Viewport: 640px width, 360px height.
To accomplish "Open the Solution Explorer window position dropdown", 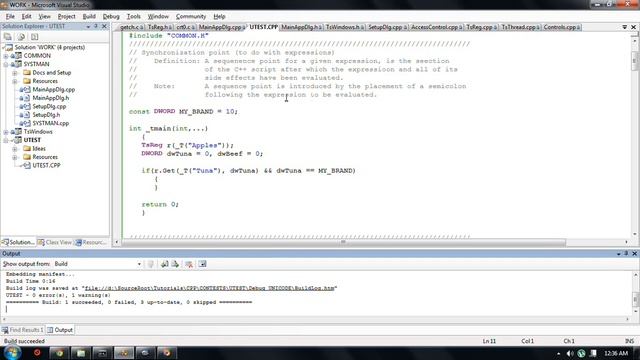I will tap(88, 26).
